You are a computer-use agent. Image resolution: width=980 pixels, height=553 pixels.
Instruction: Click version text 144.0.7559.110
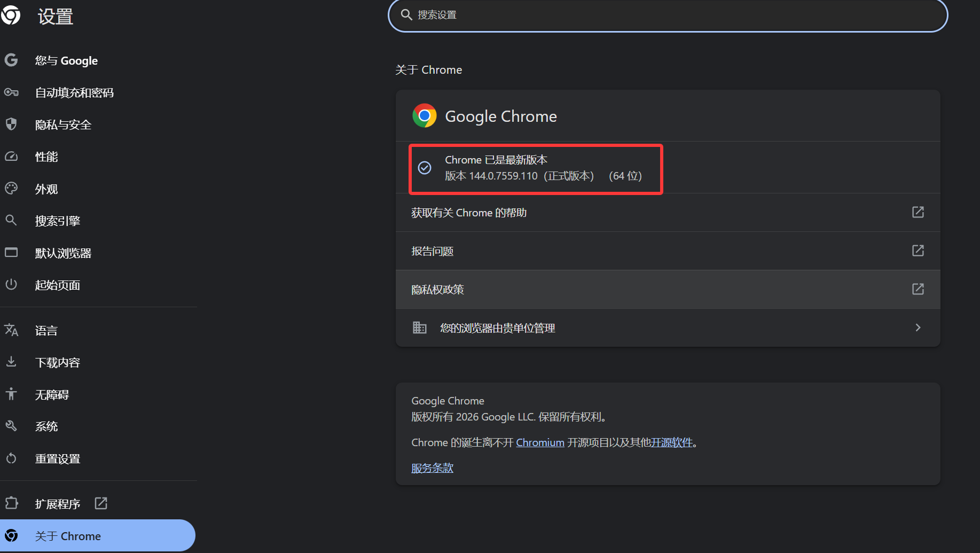[x=503, y=176]
